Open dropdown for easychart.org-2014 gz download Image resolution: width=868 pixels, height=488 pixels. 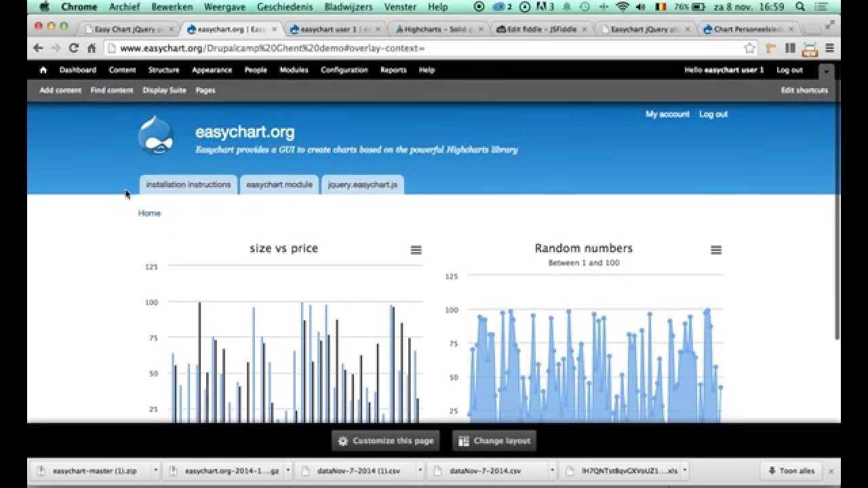point(288,470)
